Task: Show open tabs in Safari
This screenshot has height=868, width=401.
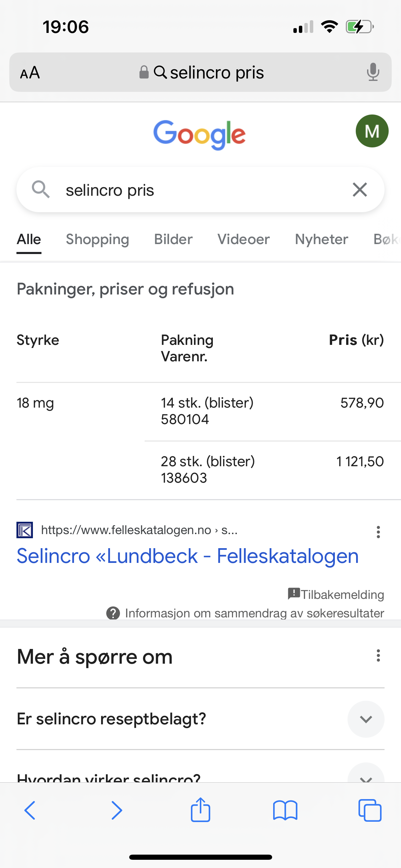Action: [369, 810]
